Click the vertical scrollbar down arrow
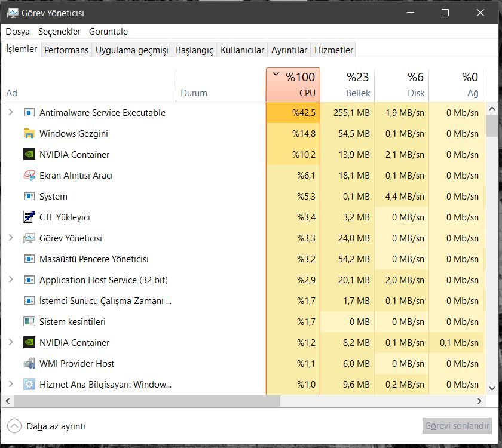 (492, 388)
